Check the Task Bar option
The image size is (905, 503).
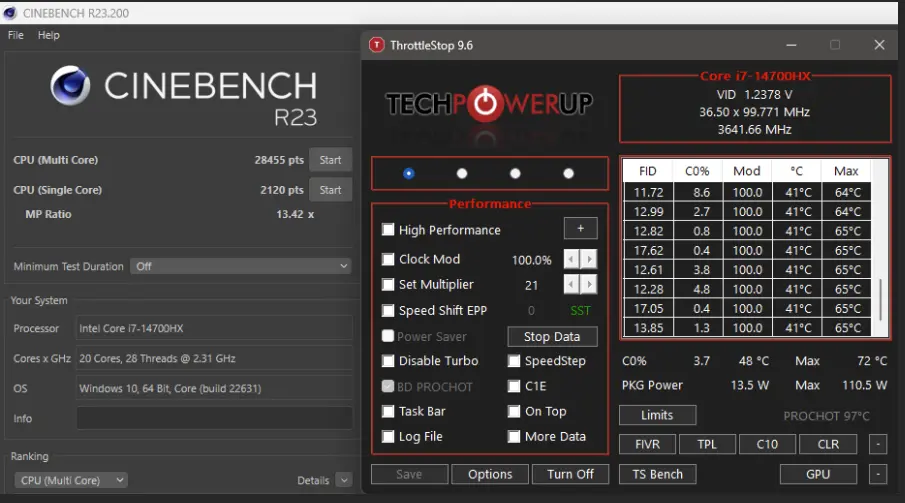(x=388, y=411)
